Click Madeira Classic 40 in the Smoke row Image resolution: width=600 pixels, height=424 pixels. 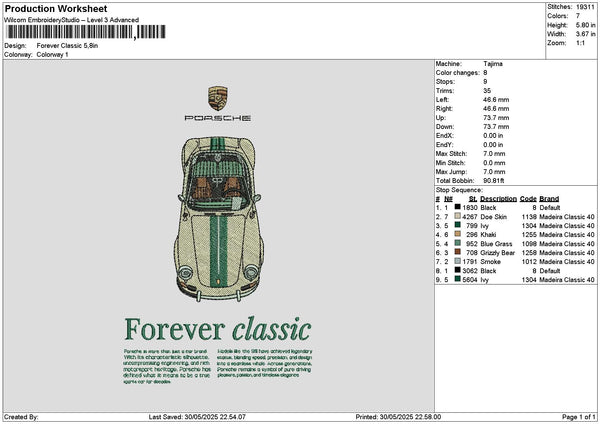pos(567,262)
